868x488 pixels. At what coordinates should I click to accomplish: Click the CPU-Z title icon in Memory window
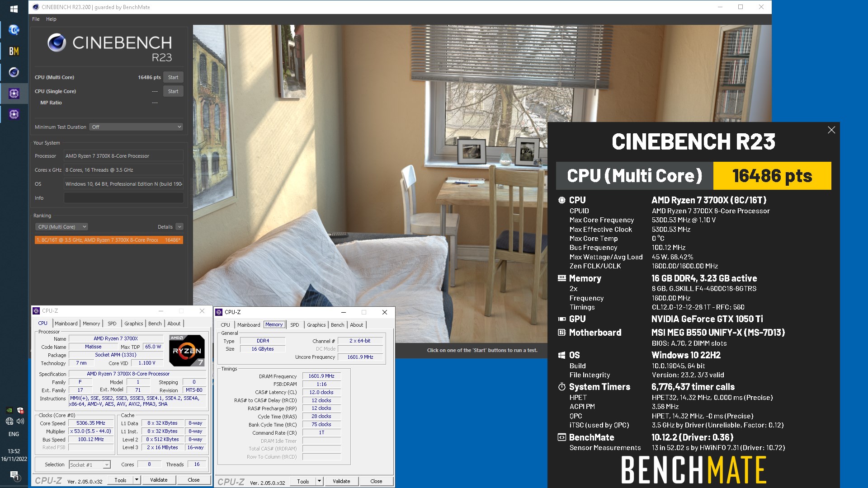(x=219, y=312)
